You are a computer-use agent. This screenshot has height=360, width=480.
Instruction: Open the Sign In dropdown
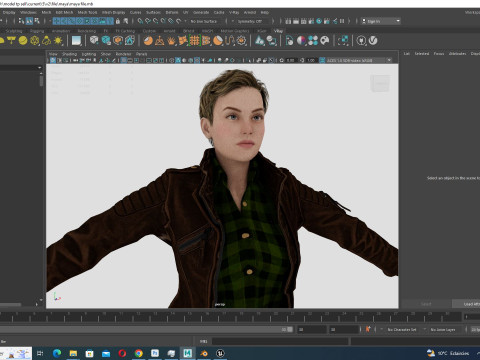point(381,21)
